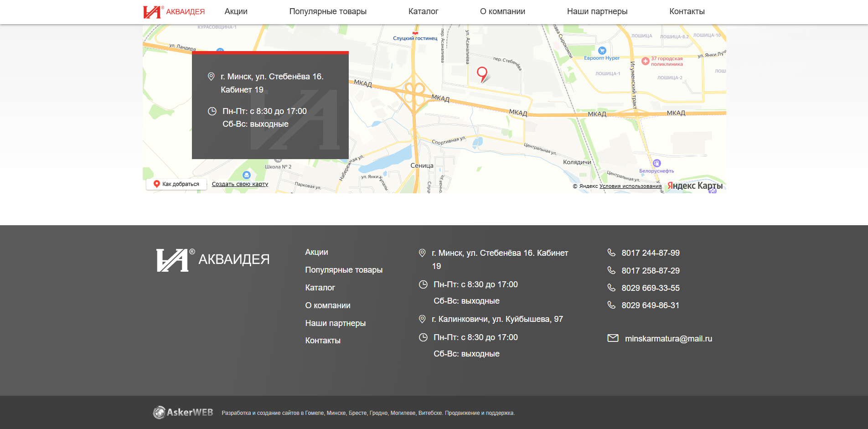The image size is (868, 429).
Task: Call the number 8017 244-87-99
Action: (651, 253)
